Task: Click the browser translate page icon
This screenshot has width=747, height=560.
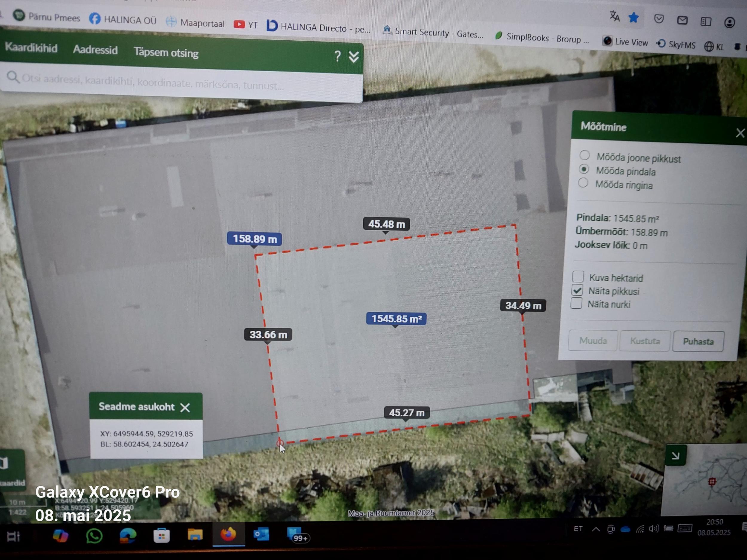Action: point(614,16)
